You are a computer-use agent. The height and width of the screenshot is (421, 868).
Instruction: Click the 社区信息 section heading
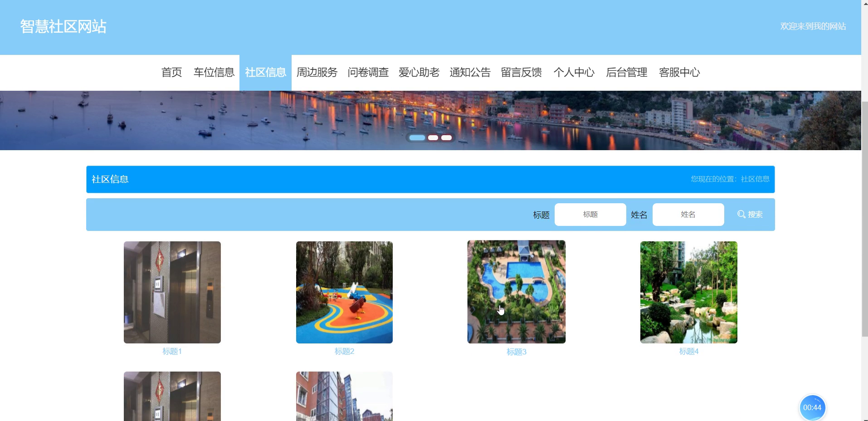(110, 179)
